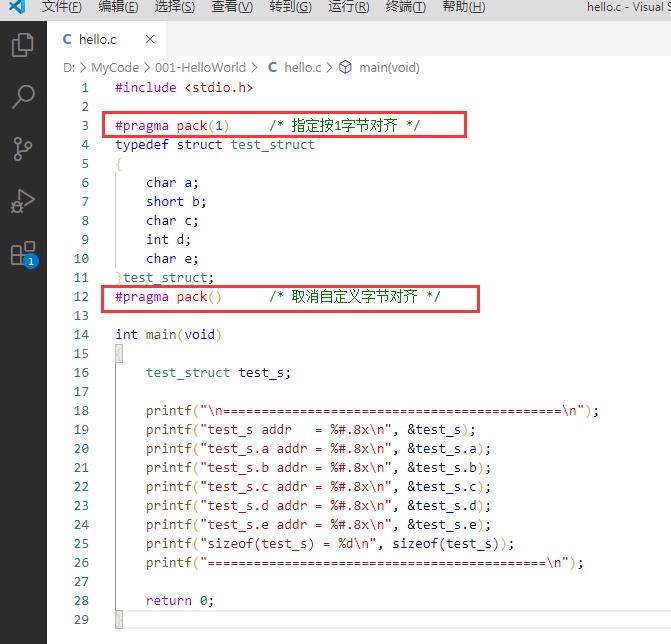Viewport: 671px width, 644px height.
Task: Click closing brace on line 29
Action: (119, 620)
